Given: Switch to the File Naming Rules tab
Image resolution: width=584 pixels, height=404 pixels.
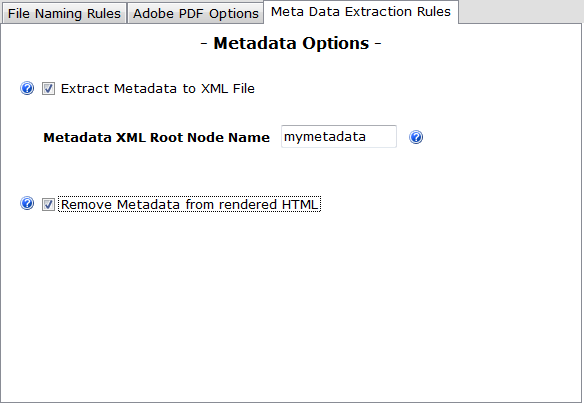Looking at the screenshot, I should click(x=64, y=13).
